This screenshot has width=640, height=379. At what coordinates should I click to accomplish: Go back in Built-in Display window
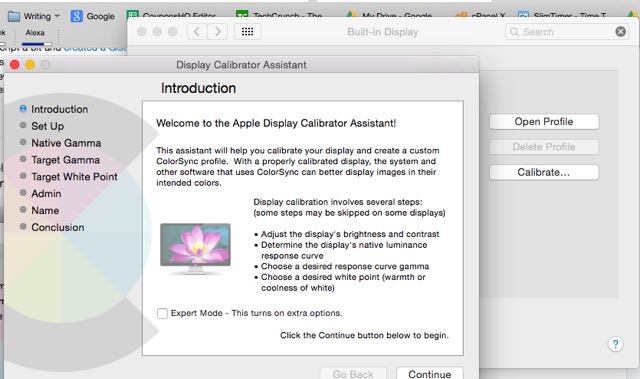[x=197, y=31]
